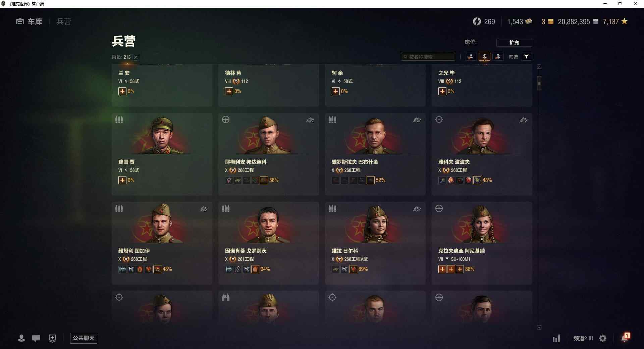
Task: Open crew card of 克拉夫迪亚 阿尼基纳
Action: pyautogui.click(x=482, y=243)
